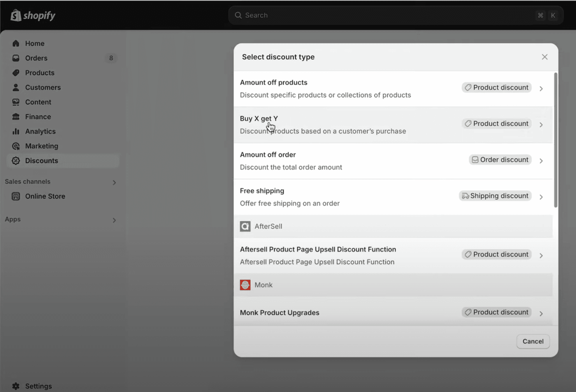
Task: Click 'Offer free shipping on an order' text
Action: (290, 203)
